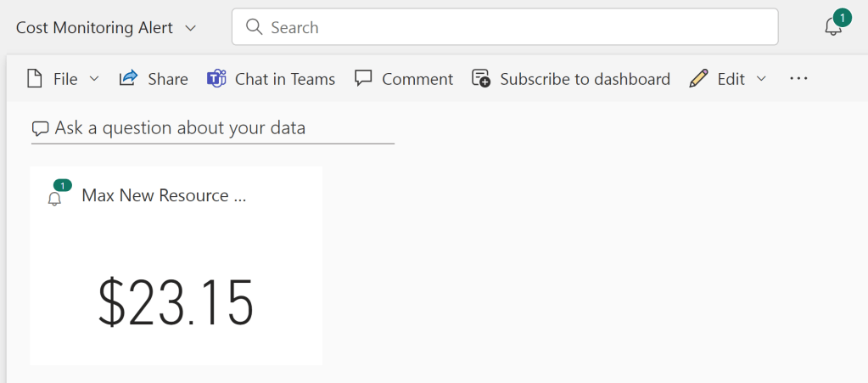Click the notifications bell in the header

[833, 27]
